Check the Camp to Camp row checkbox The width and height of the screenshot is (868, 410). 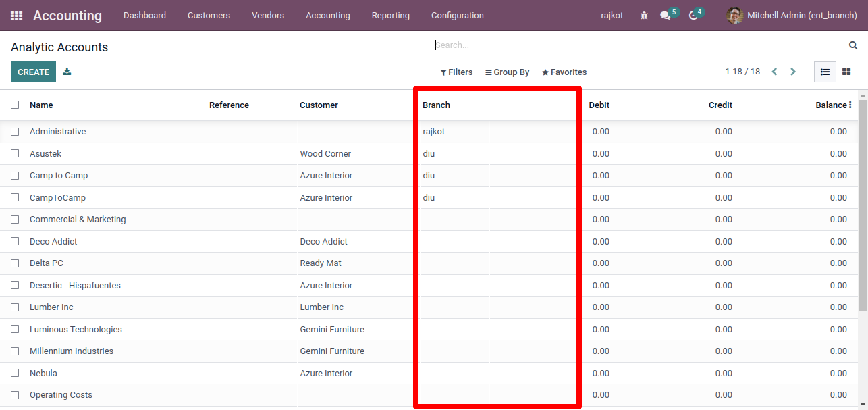tap(15, 176)
